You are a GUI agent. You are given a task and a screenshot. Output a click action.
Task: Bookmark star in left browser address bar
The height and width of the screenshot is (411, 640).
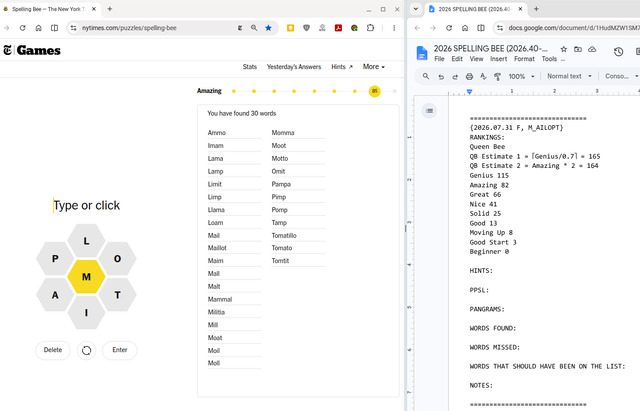(268, 28)
